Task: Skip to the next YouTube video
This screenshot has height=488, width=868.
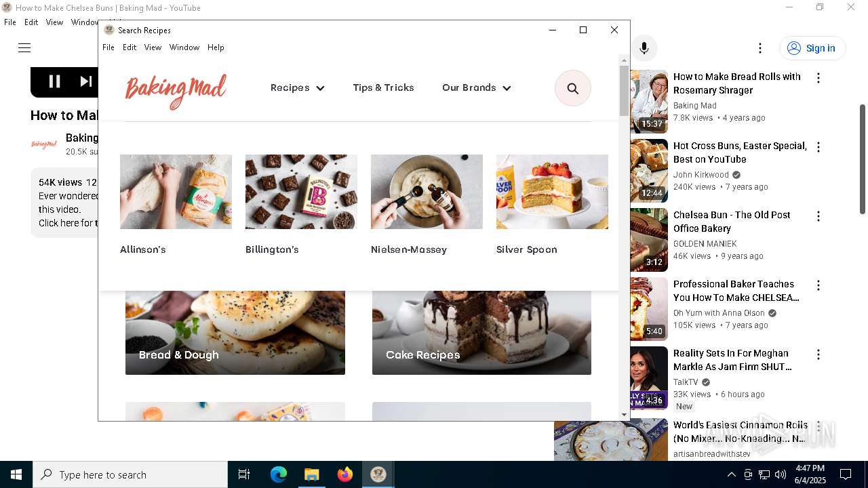Action: (85, 81)
